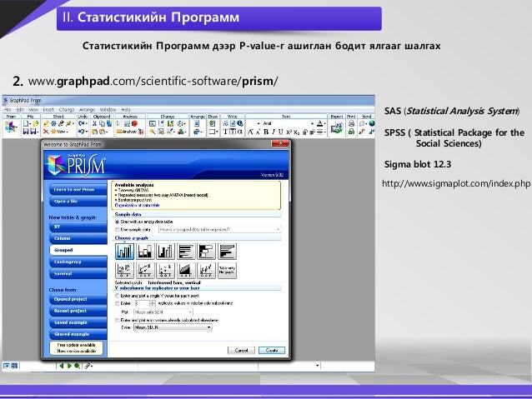This screenshot has height=399, width=532.
Task: Choose the Column table type
Action: pyautogui.click(x=78, y=238)
